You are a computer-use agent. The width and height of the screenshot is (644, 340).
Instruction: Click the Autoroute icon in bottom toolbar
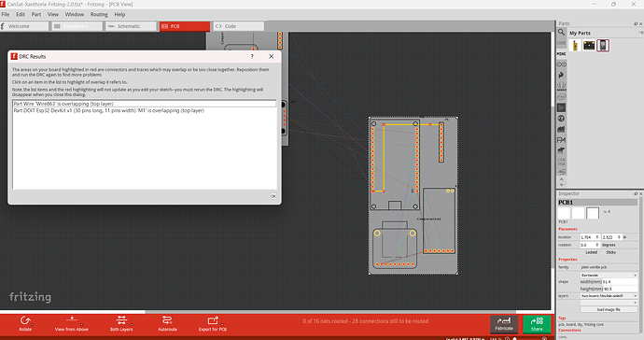coord(167,323)
